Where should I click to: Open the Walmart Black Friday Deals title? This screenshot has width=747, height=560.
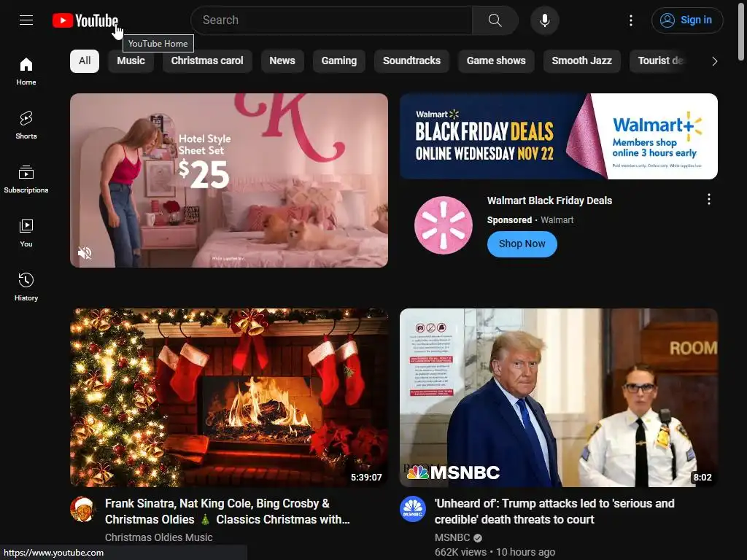click(549, 201)
